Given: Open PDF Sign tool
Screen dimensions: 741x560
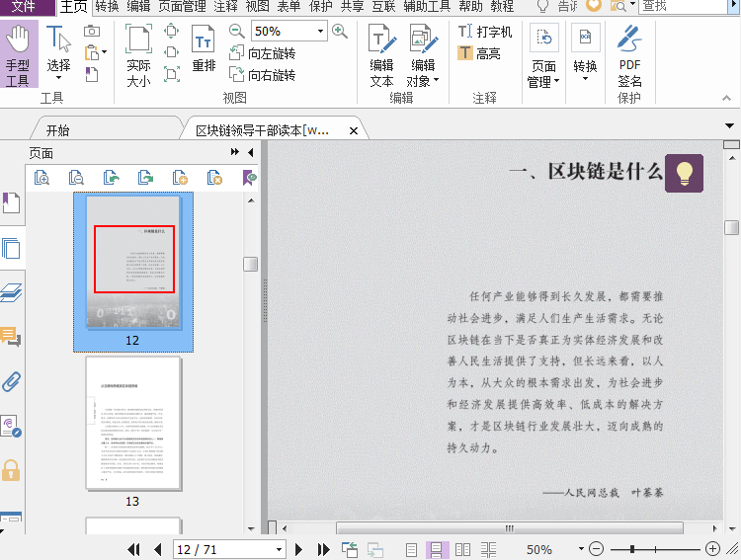Looking at the screenshot, I should tap(629, 55).
